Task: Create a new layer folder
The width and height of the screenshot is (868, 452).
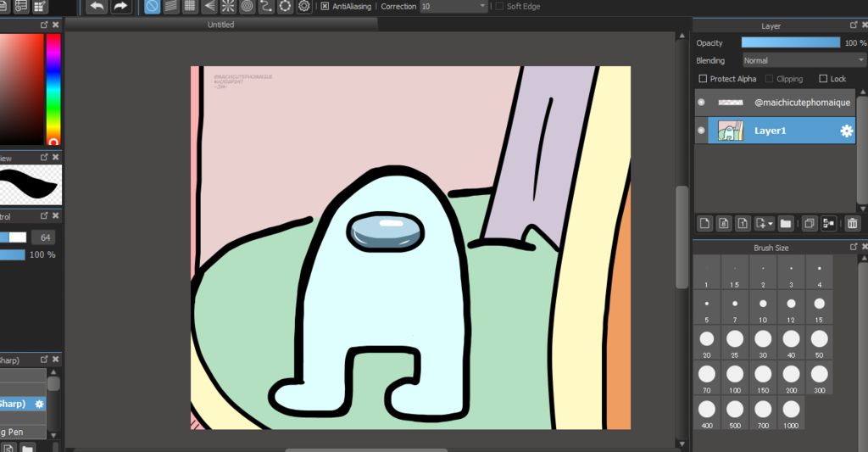Action: 786,223
